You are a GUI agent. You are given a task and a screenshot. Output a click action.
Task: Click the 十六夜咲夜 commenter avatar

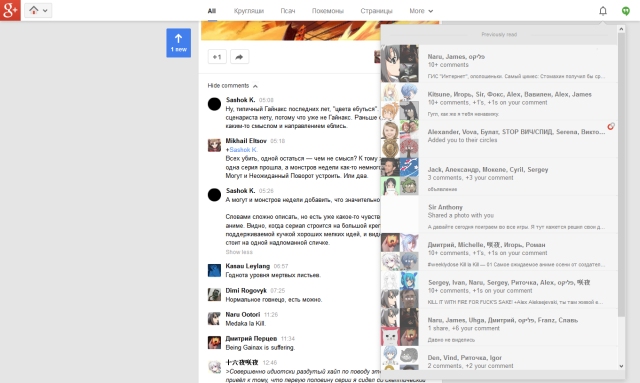pyautogui.click(x=214, y=367)
